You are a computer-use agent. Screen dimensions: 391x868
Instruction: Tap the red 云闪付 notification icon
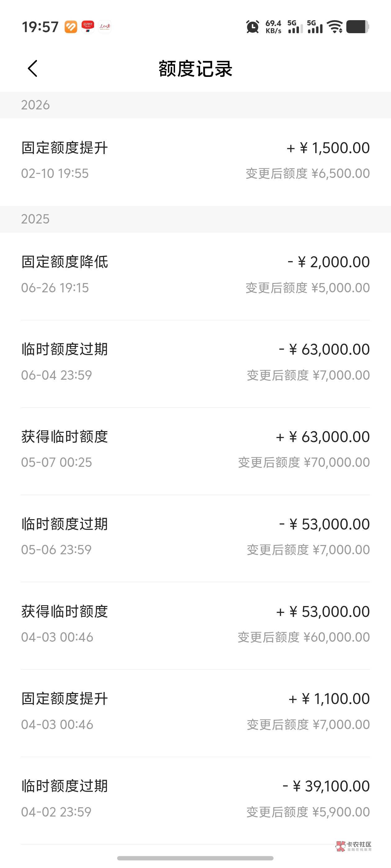[x=88, y=27]
